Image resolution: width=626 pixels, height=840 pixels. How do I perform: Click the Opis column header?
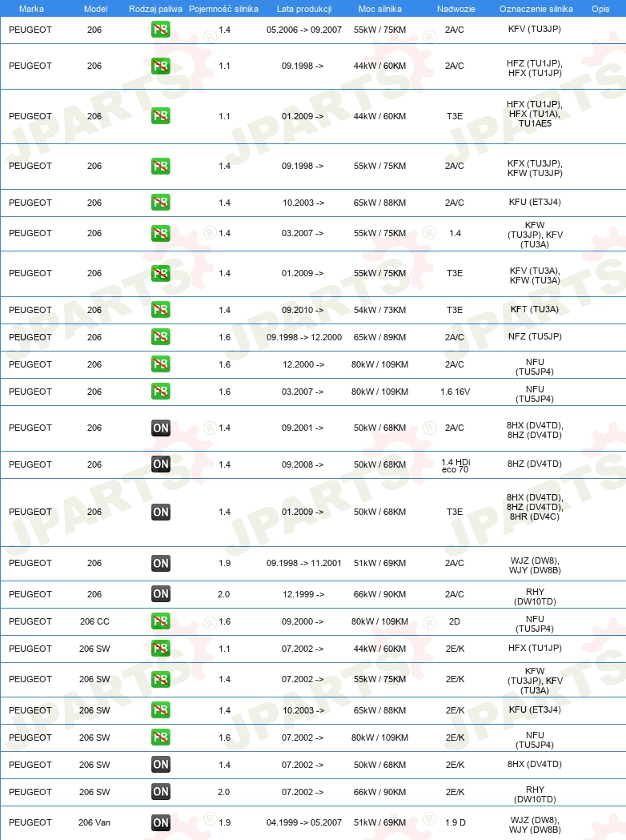point(600,9)
